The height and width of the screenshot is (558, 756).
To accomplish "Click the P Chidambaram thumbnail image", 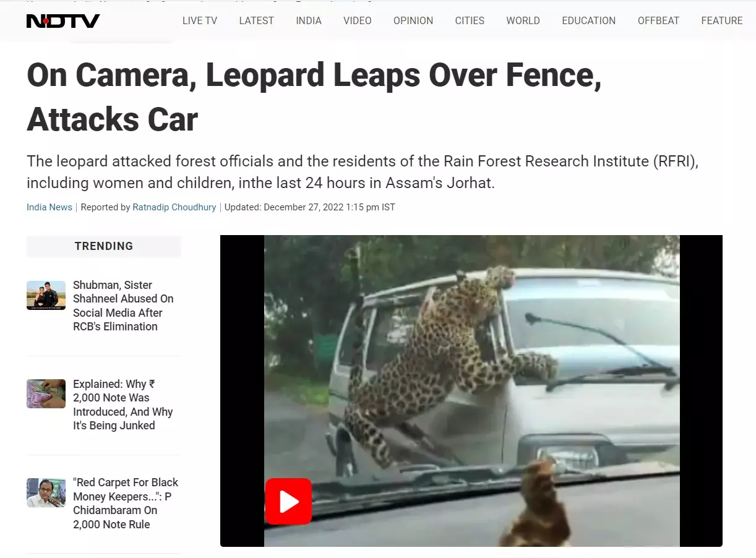I will (x=46, y=492).
